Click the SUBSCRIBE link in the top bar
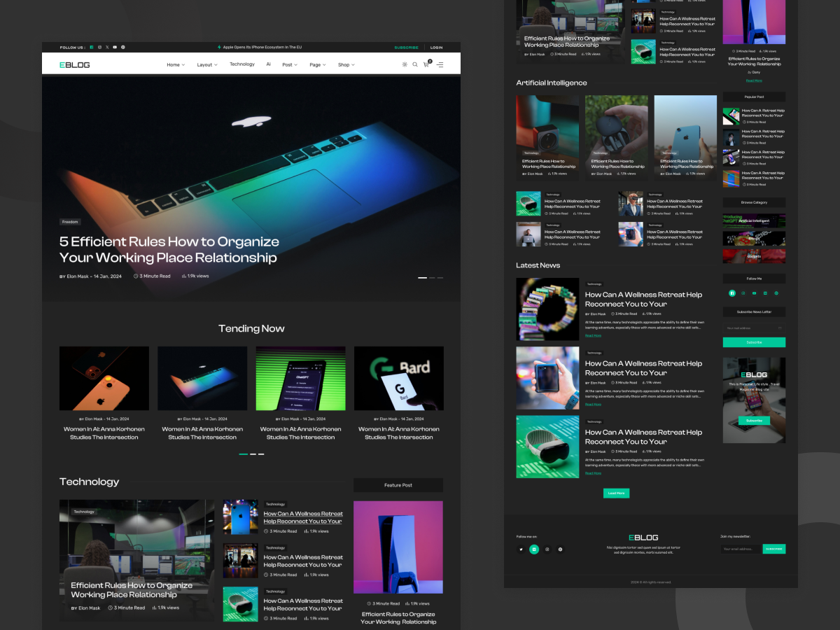Screen dimensions: 840x630 pos(407,47)
